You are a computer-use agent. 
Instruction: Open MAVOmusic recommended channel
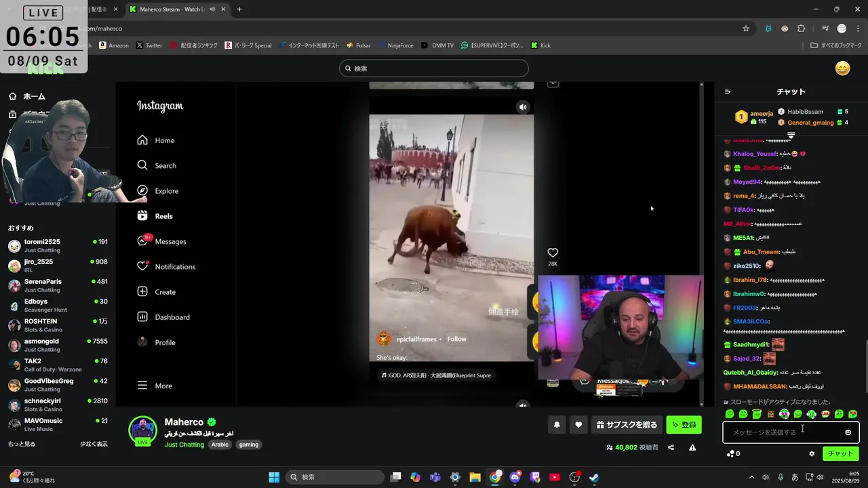click(x=58, y=424)
